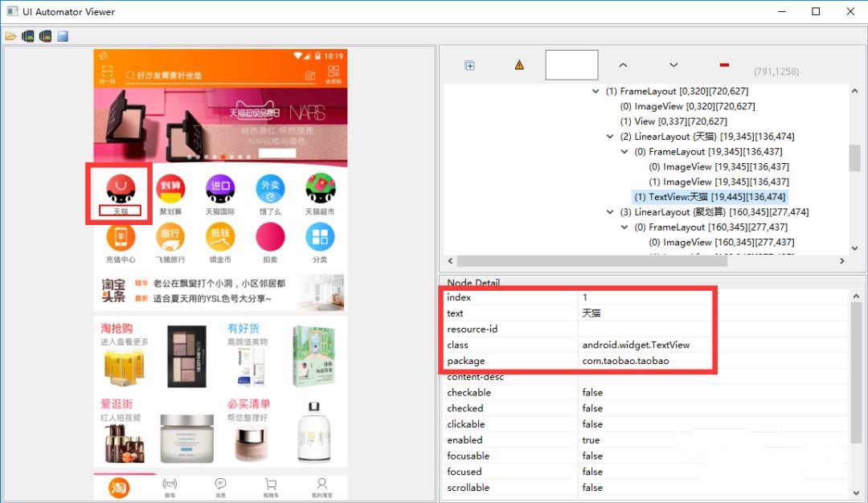This screenshot has width=868, height=503.
Task: Go to next search result arrow
Action: [674, 65]
